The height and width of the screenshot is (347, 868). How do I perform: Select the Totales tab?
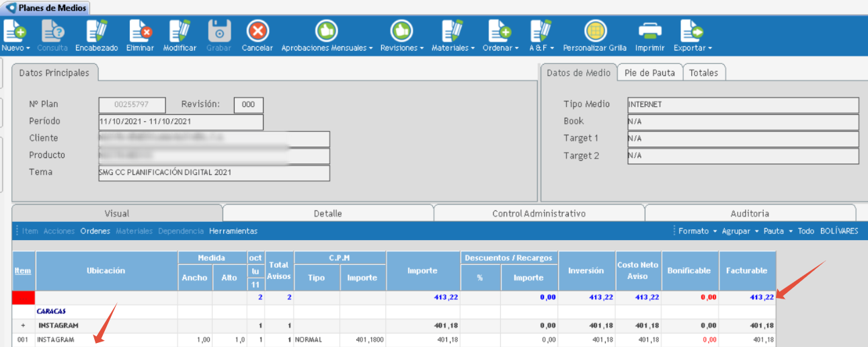coord(704,73)
